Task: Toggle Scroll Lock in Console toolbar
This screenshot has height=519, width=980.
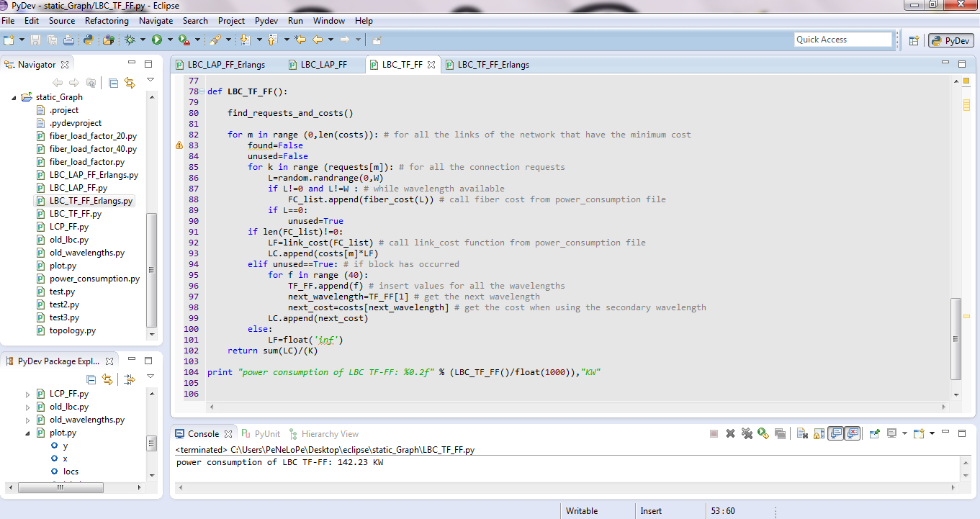Action: [819, 433]
